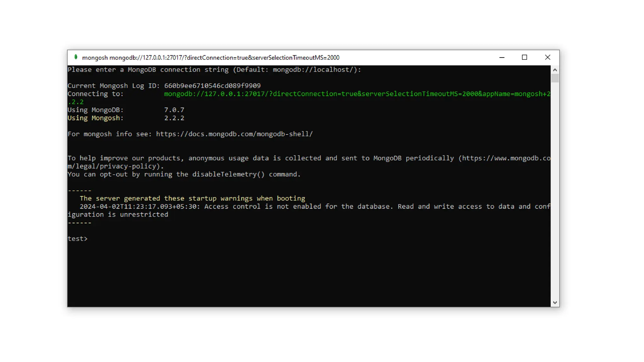Click the empty scrollbar track below the thumb

[x=555, y=189]
